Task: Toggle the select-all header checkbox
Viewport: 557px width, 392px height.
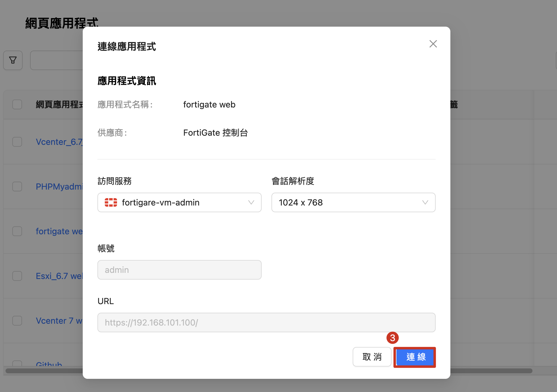Action: coord(17,104)
